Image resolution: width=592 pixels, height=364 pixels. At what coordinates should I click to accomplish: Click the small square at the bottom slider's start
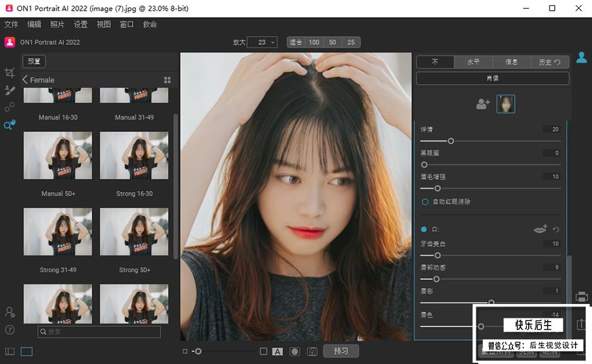click(185, 351)
